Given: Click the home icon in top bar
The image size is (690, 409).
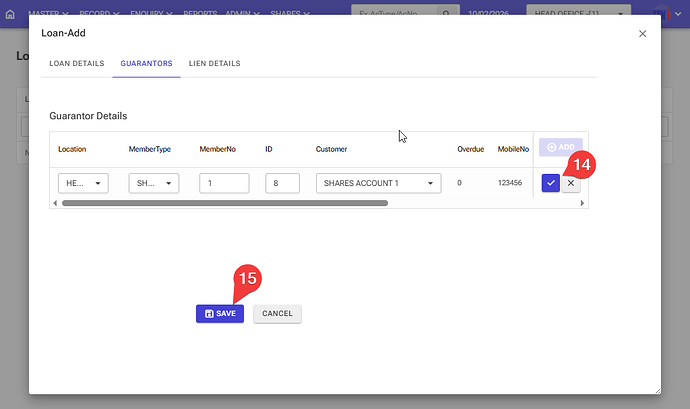Looking at the screenshot, I should [10, 16].
